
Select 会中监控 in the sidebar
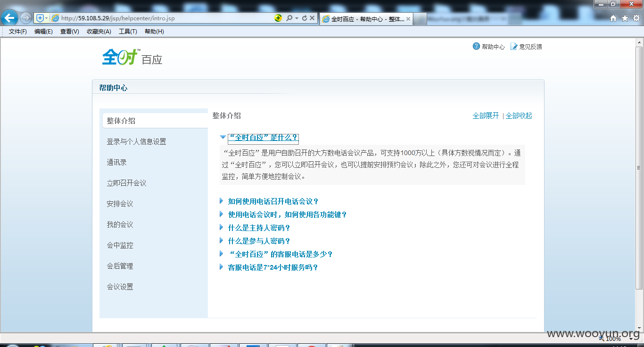click(120, 245)
